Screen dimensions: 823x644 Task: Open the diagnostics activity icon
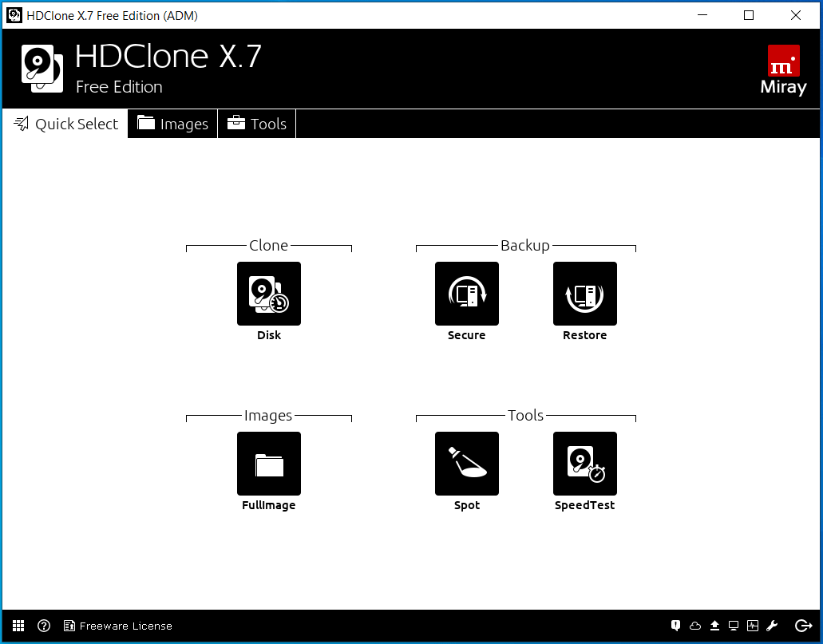click(x=753, y=626)
